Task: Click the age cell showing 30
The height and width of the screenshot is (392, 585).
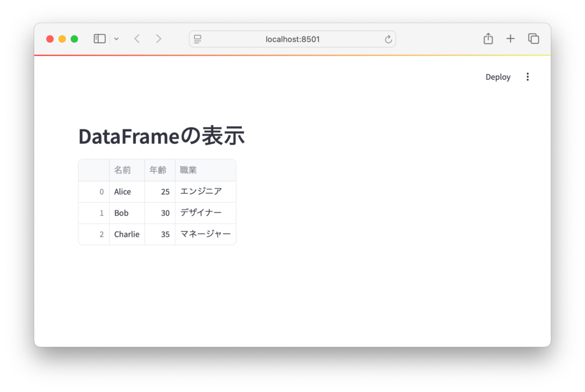Action: (x=159, y=213)
